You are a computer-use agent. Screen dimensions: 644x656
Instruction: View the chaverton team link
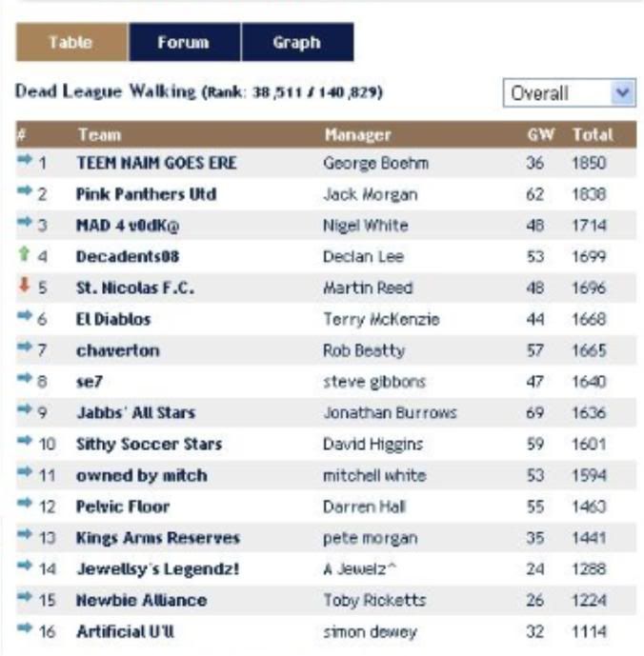pyautogui.click(x=117, y=350)
